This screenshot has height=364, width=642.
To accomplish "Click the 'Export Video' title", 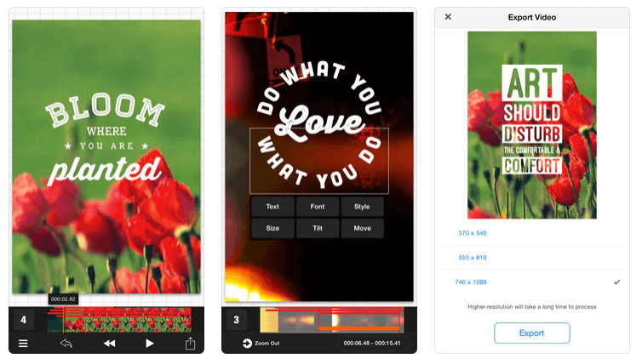I will (x=532, y=17).
